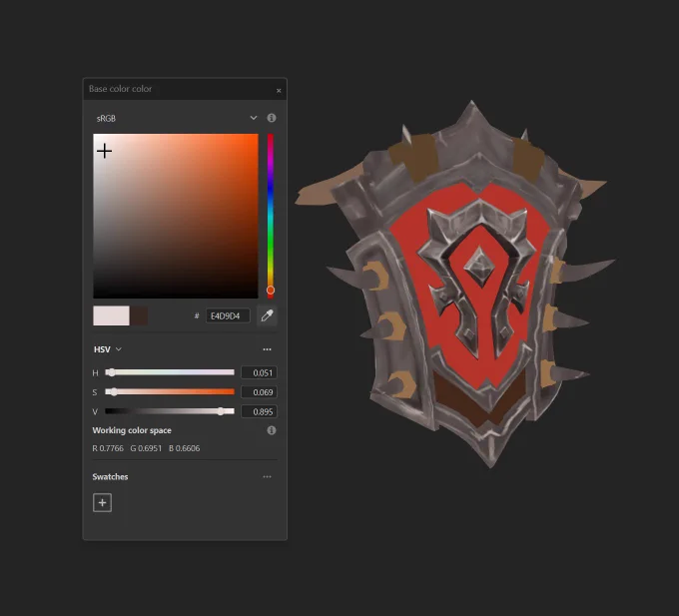Show the Working color space info
679x616 pixels.
(272, 430)
